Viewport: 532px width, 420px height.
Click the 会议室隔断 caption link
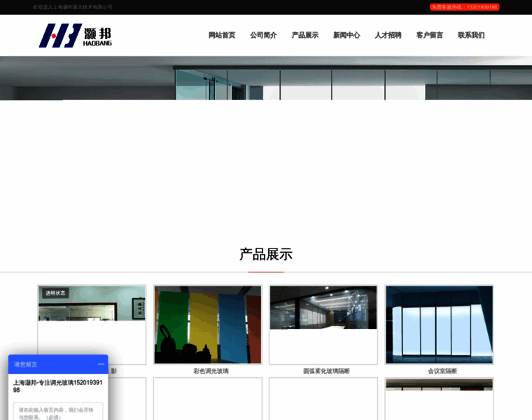[442, 371]
